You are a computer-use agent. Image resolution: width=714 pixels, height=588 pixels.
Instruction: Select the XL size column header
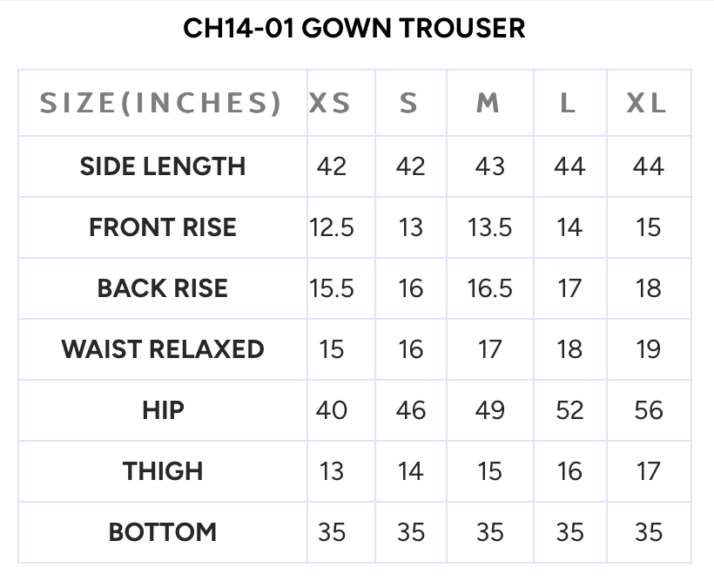(x=647, y=104)
